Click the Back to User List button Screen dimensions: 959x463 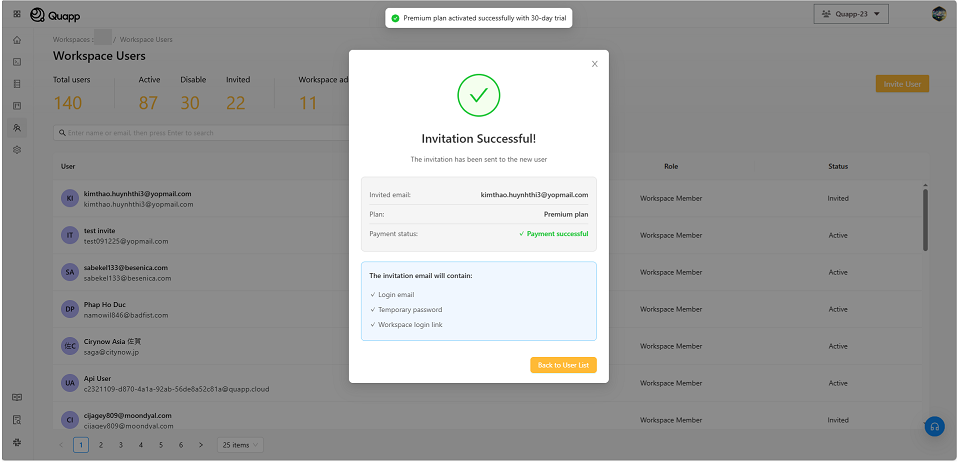click(563, 365)
